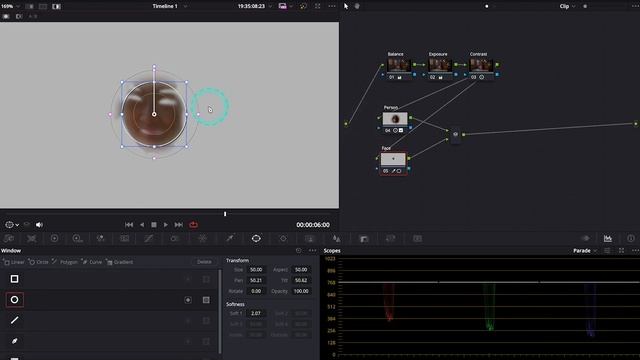Select the circle window shape

click(14, 300)
